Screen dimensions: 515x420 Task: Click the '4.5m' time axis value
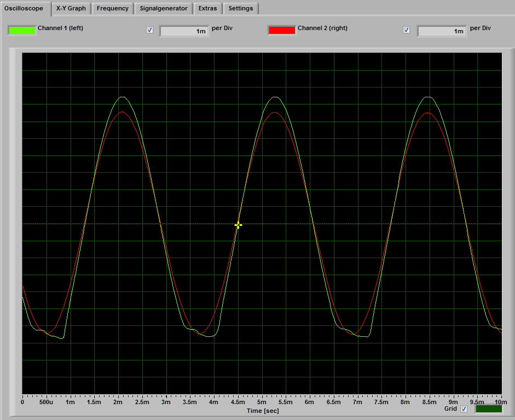(x=238, y=402)
